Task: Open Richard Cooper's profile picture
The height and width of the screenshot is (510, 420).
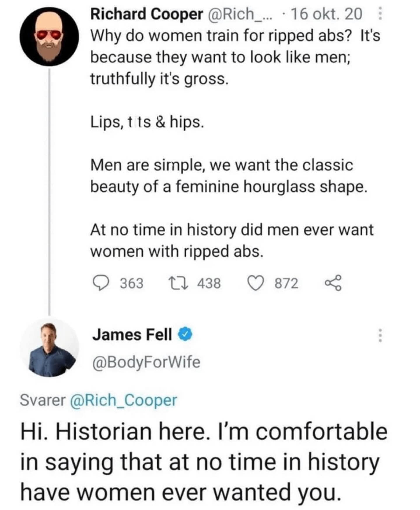Action: (49, 36)
